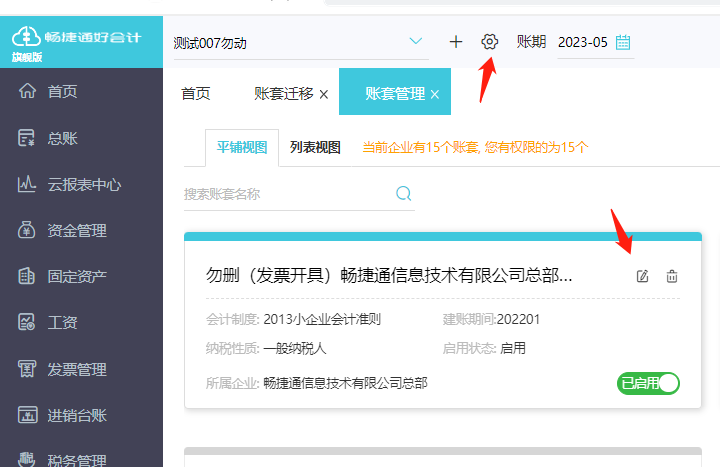
Task: Click the 资金管理 money bag icon
Action: (26, 230)
